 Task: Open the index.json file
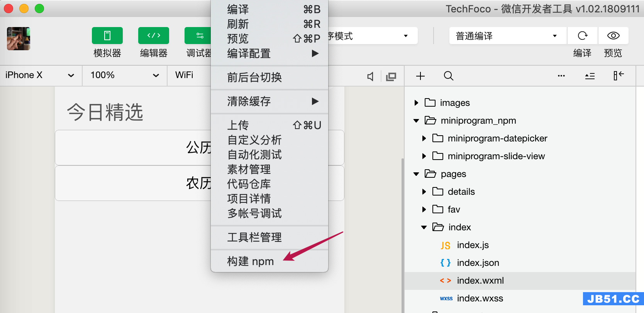click(x=520, y=263)
